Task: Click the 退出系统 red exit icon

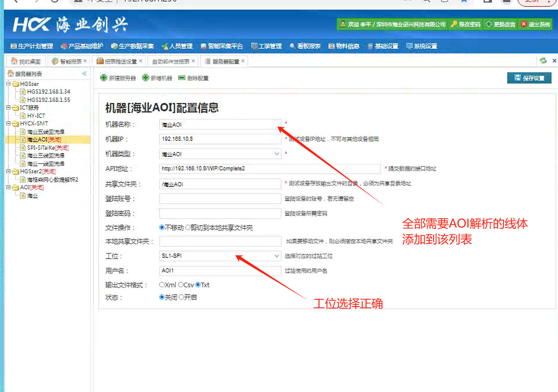Action: pos(524,24)
